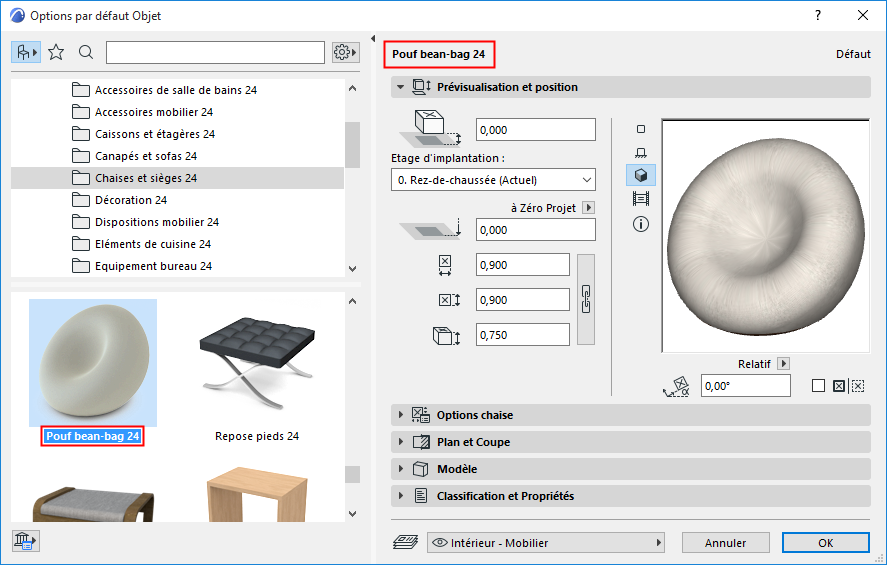The width and height of the screenshot is (887, 565).
Task: Show object information via info icon
Action: [x=641, y=224]
